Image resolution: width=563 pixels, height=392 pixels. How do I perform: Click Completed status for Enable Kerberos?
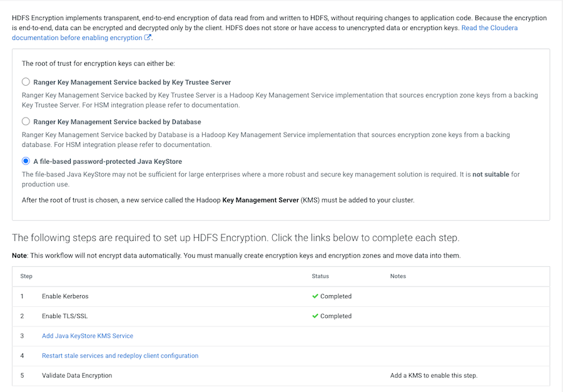(x=336, y=296)
